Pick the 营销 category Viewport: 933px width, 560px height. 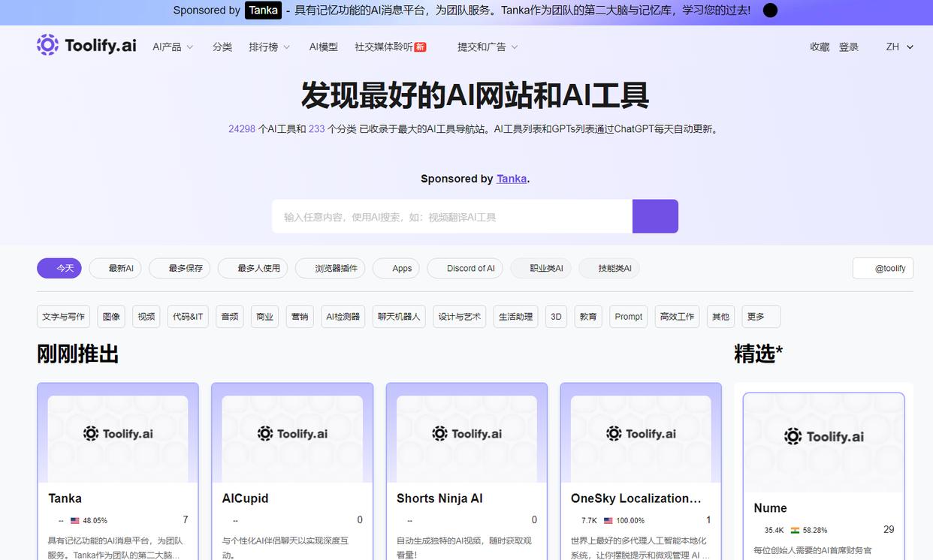[300, 317]
